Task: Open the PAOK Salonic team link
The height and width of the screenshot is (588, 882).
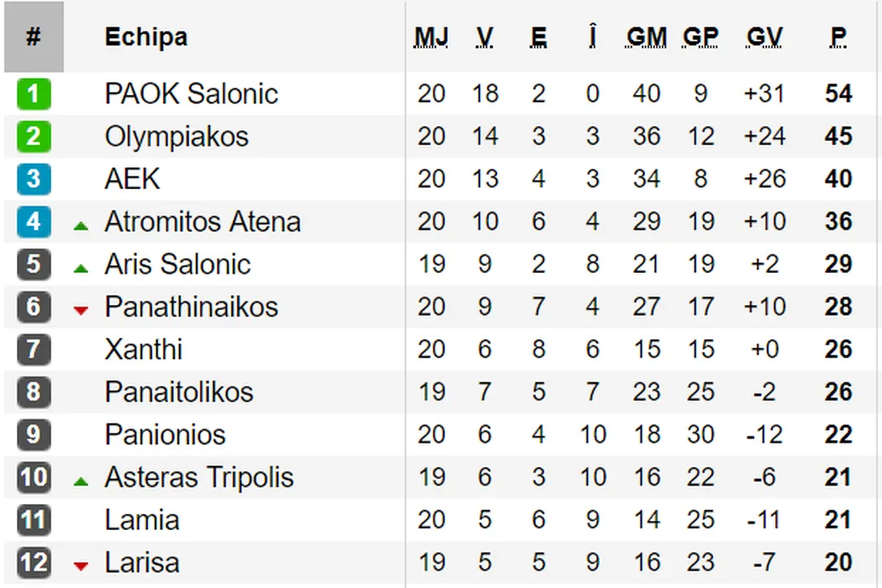Action: coord(191,93)
